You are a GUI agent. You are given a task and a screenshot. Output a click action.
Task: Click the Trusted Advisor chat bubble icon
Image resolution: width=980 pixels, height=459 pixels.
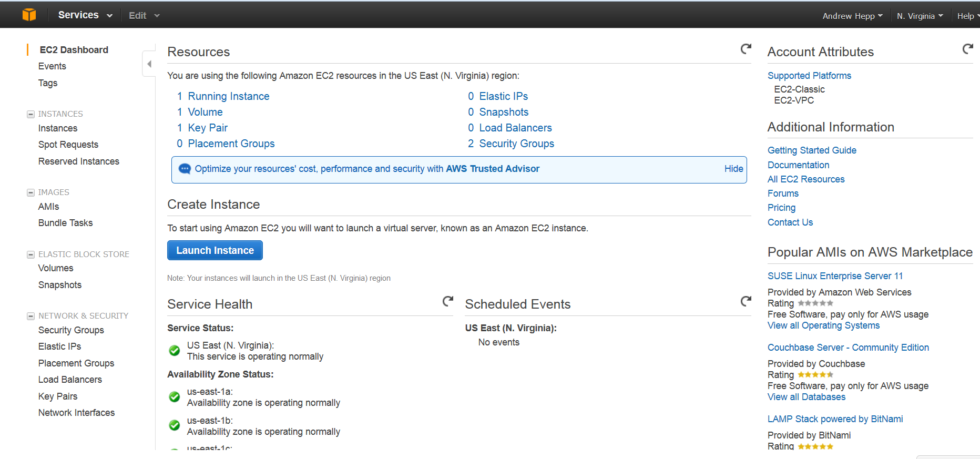coord(185,169)
